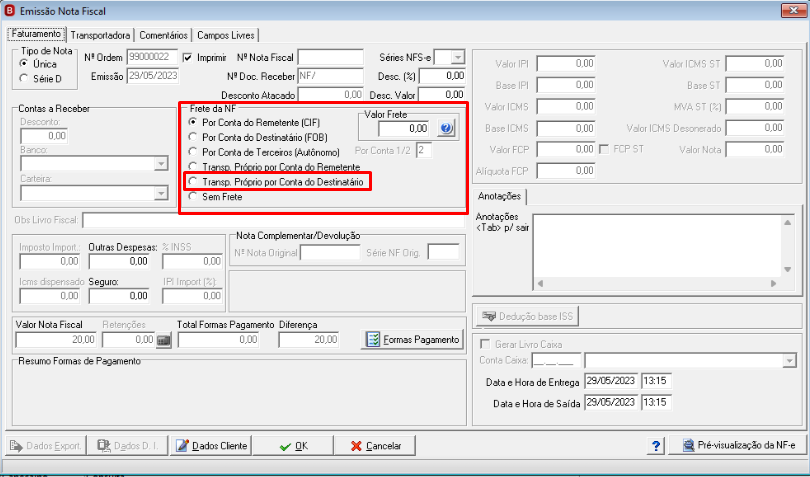Click the Nº Nota Fiscal input field
Image resolution: width=810 pixels, height=477 pixels.
click(331, 57)
